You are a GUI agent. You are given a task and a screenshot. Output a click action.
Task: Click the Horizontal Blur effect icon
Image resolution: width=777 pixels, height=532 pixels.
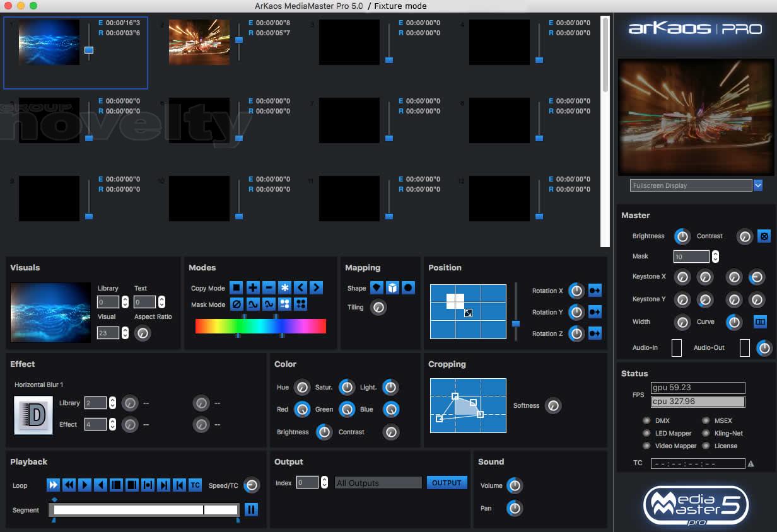click(33, 415)
